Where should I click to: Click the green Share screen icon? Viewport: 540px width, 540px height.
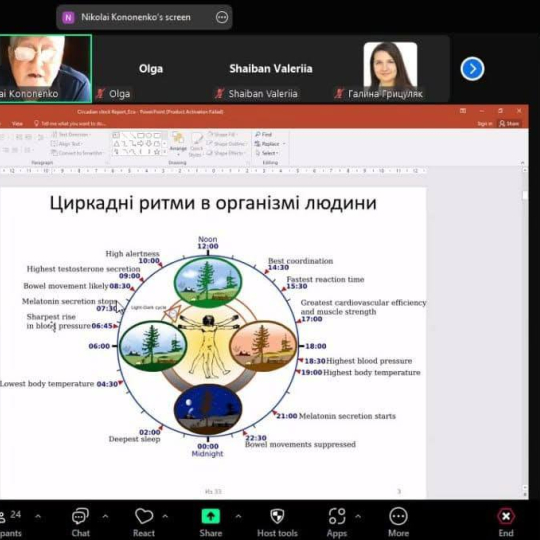[x=210, y=516]
